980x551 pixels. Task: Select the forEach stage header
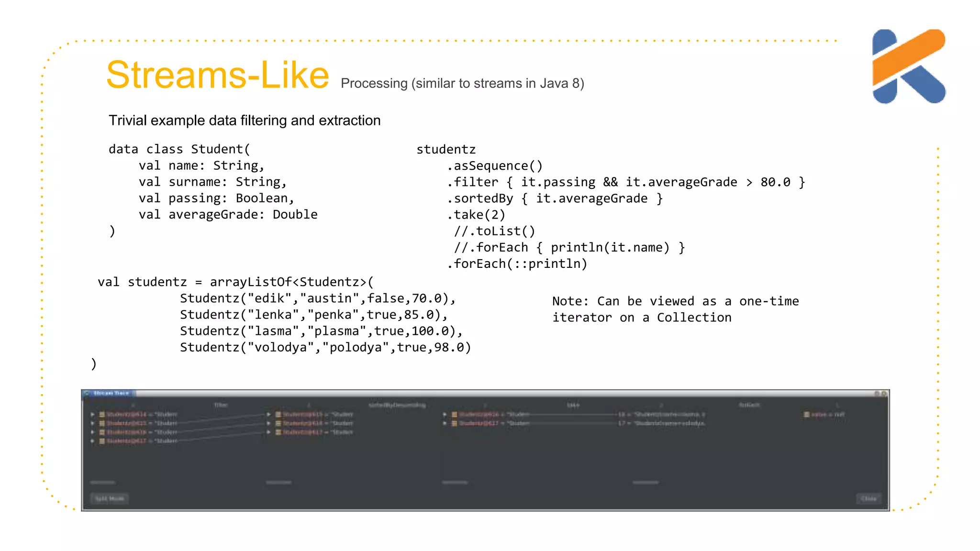tap(749, 405)
